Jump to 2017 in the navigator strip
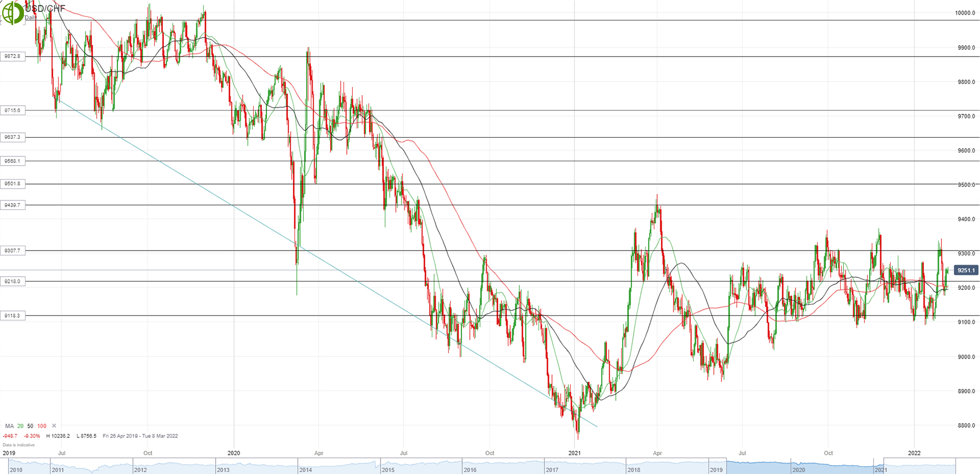Image resolution: width=980 pixels, height=474 pixels. pyautogui.click(x=552, y=470)
